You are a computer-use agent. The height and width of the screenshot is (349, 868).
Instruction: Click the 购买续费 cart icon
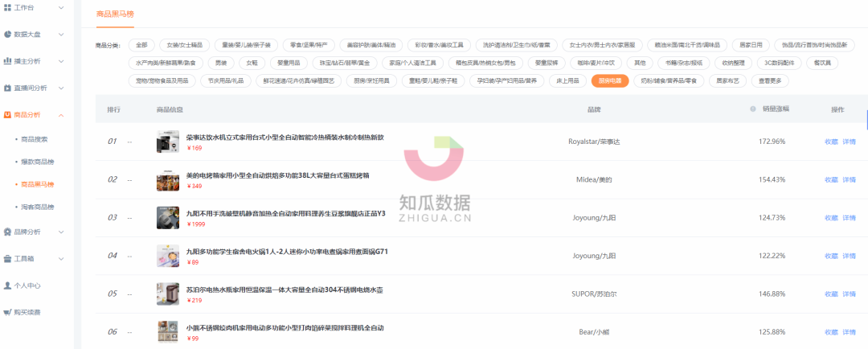pyautogui.click(x=8, y=312)
